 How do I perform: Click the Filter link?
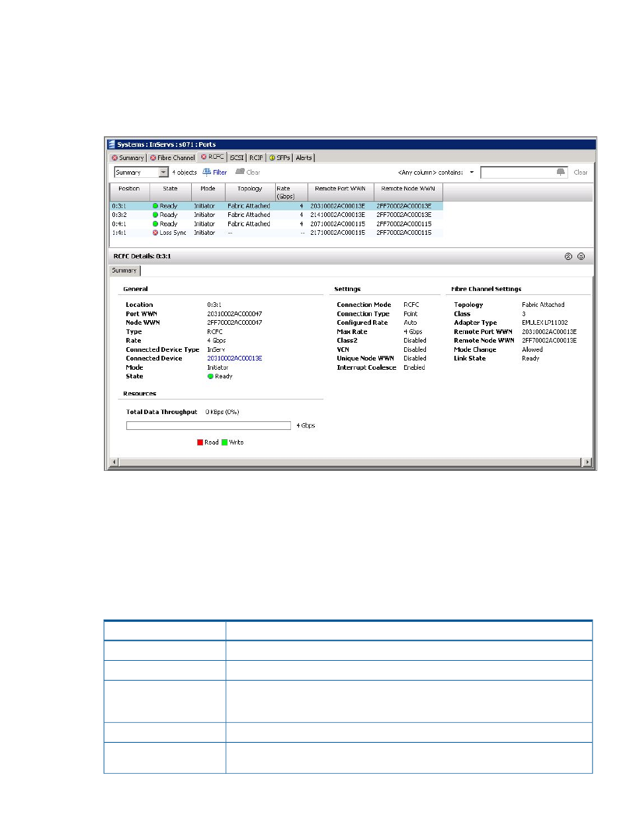click(x=220, y=173)
